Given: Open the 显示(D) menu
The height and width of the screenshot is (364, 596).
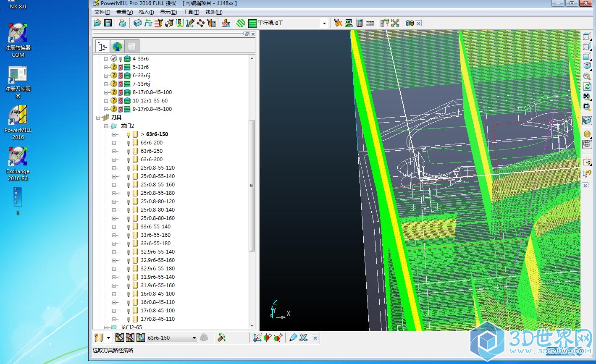Looking at the screenshot, I should pos(168,12).
